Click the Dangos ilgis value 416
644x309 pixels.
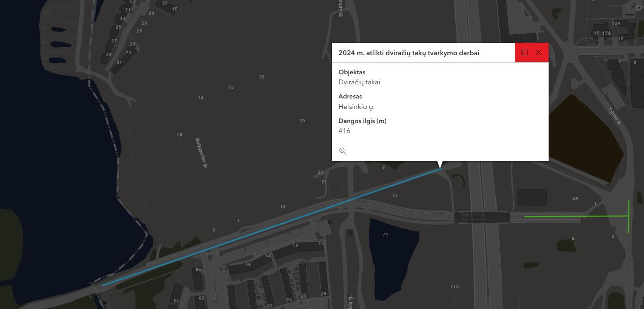click(x=344, y=131)
